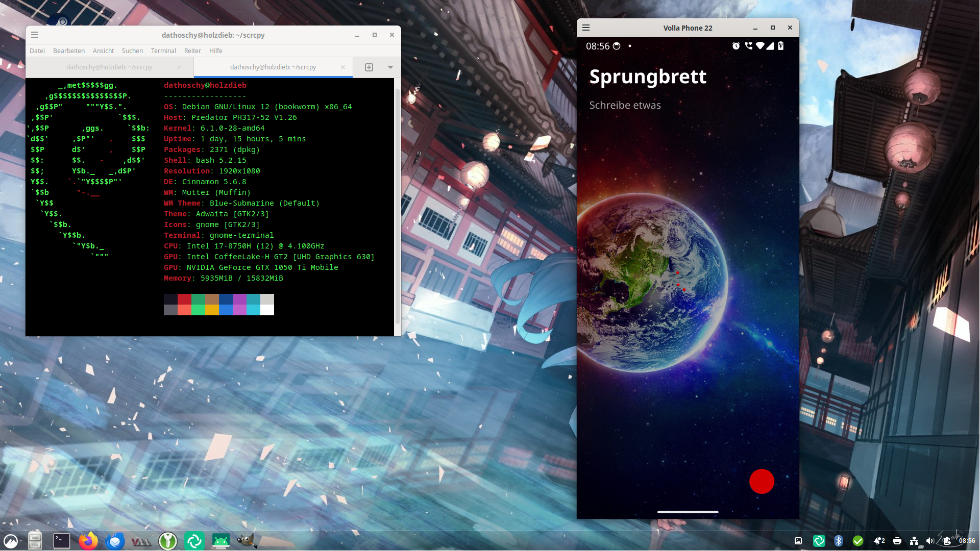Toggle the green update status indicator
The width and height of the screenshot is (980, 551).
coord(858,541)
